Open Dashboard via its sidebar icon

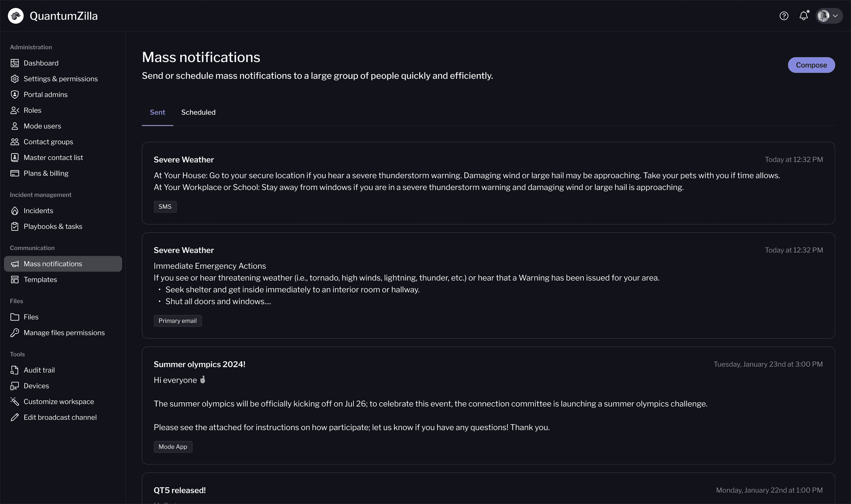tap(15, 63)
